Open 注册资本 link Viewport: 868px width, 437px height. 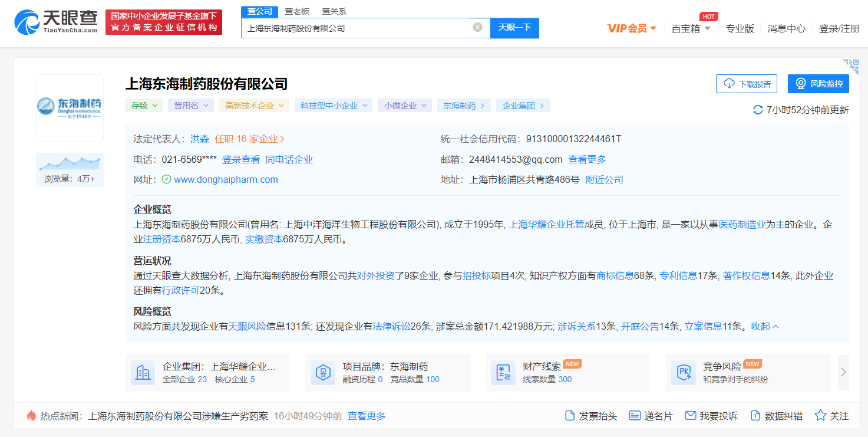[162, 239]
